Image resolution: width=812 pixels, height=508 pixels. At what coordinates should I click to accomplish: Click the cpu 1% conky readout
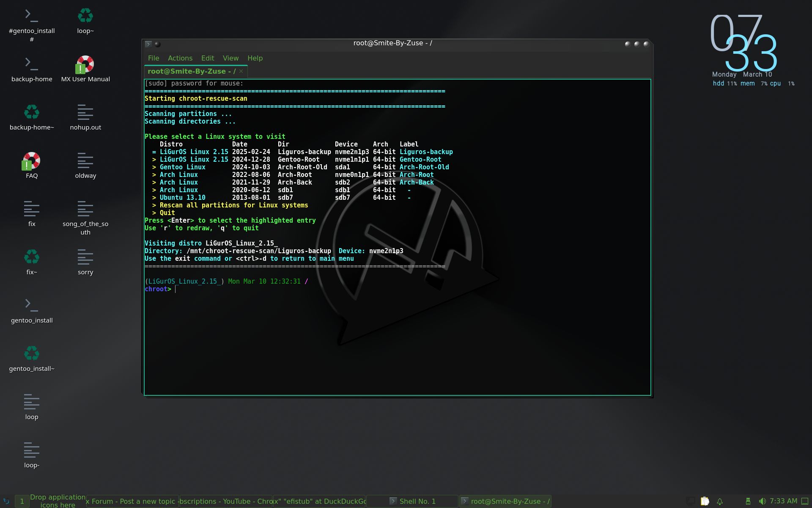[782, 83]
